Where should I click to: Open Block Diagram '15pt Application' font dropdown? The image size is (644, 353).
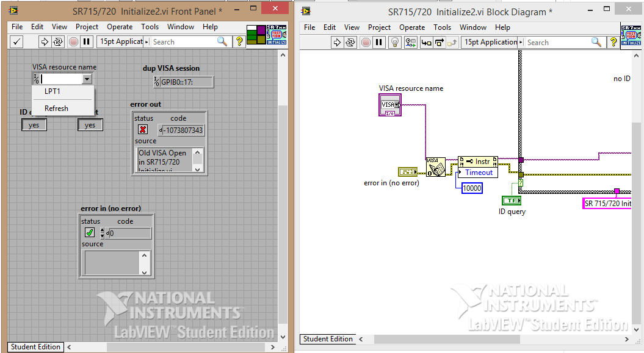pyautogui.click(x=493, y=42)
